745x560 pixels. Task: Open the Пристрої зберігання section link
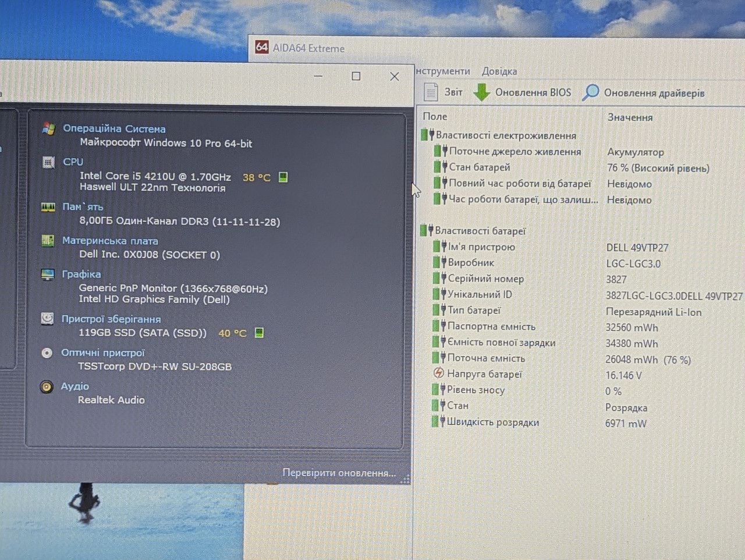[x=111, y=319]
